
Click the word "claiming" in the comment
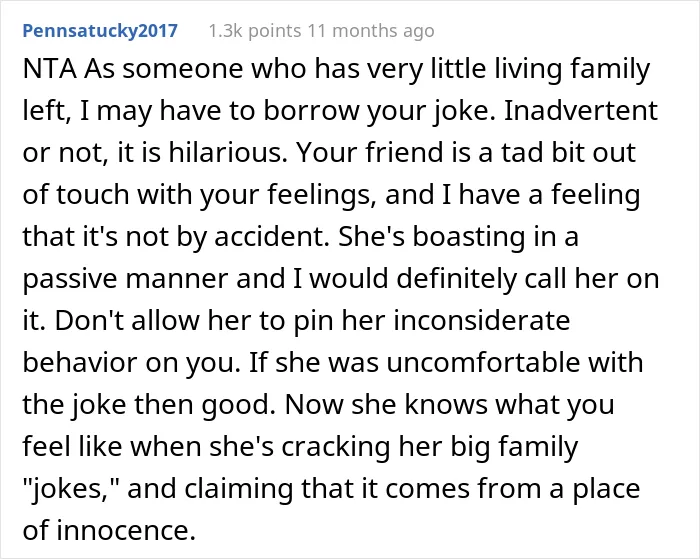(239, 490)
